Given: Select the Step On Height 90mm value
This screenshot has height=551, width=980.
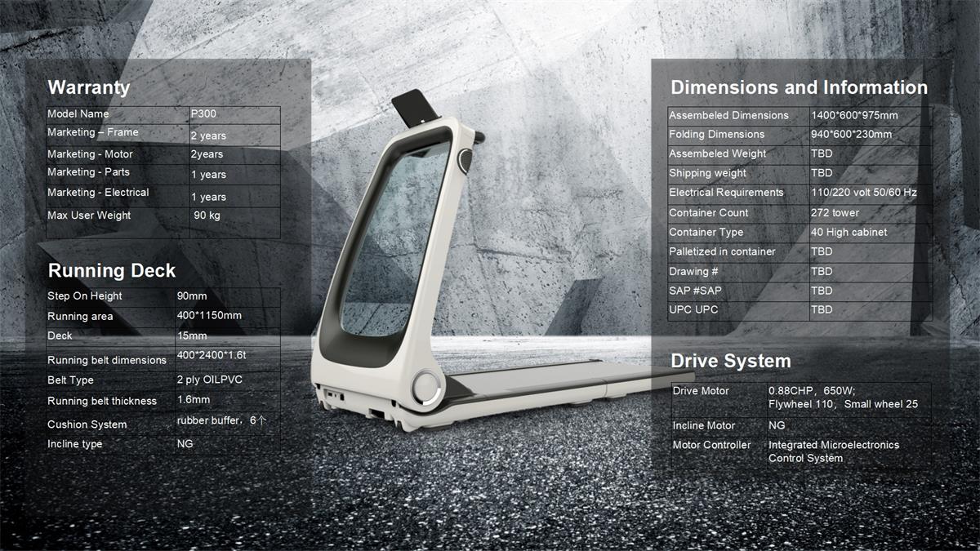Looking at the screenshot, I should coord(192,295).
